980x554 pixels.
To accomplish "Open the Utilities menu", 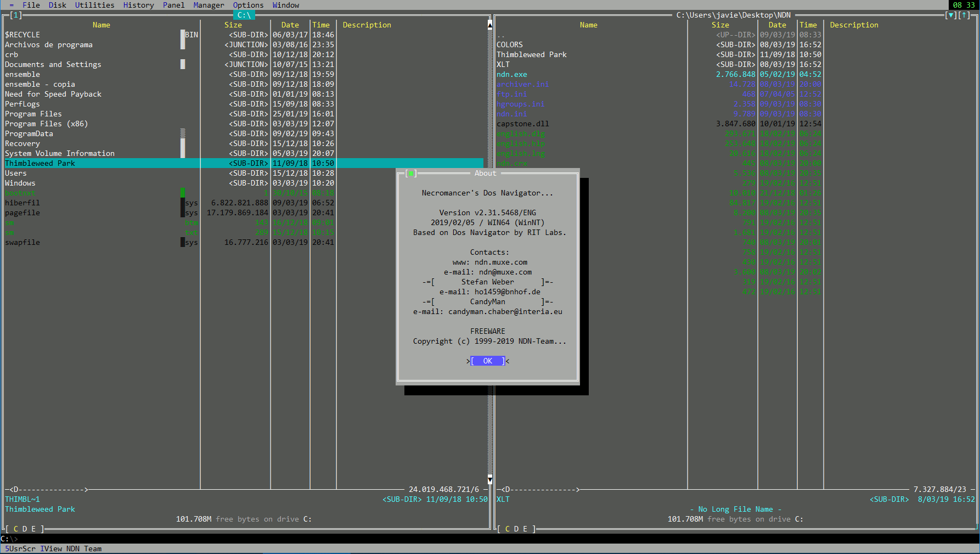I will point(95,5).
